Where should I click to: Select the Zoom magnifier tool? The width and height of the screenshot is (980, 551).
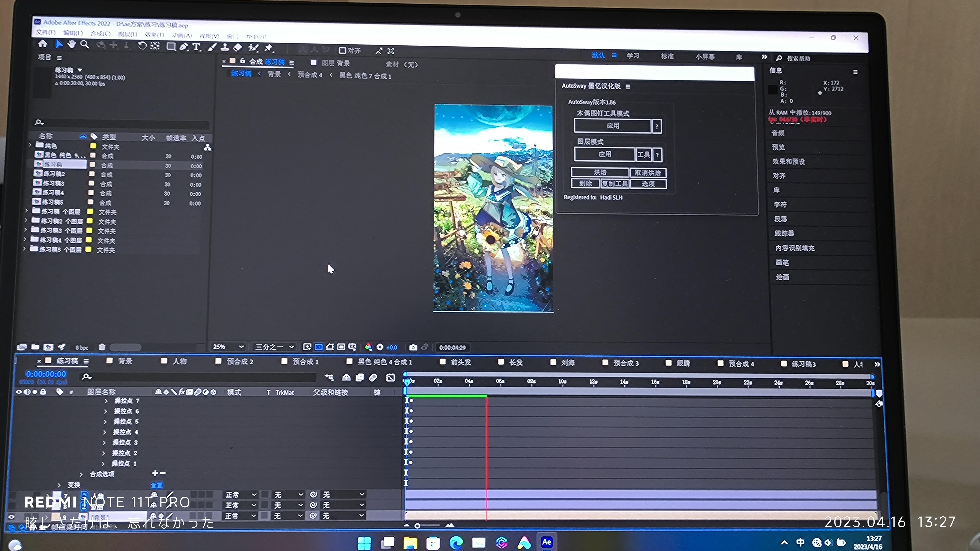tap(84, 45)
